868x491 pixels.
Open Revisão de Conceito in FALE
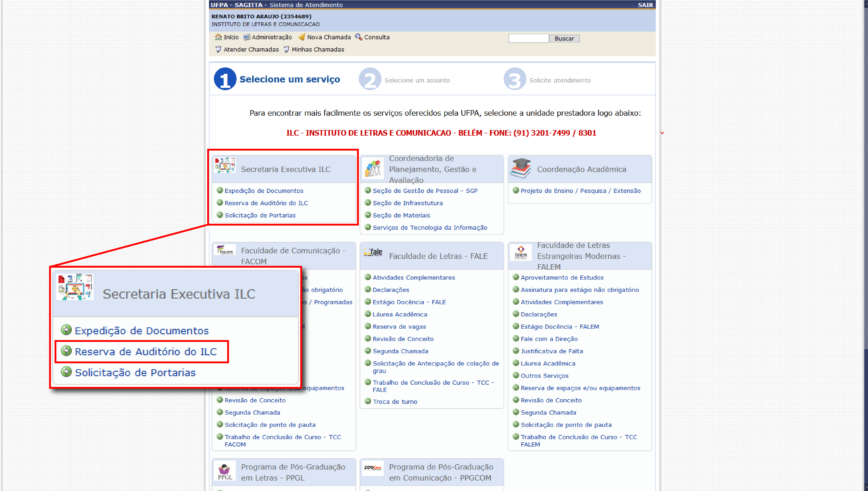[403, 339]
